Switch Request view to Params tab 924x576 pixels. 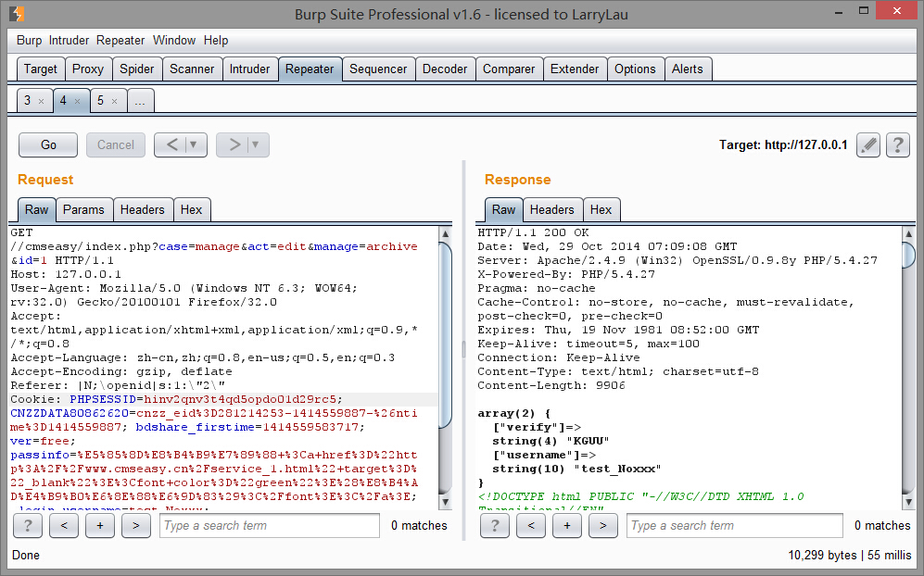(83, 209)
